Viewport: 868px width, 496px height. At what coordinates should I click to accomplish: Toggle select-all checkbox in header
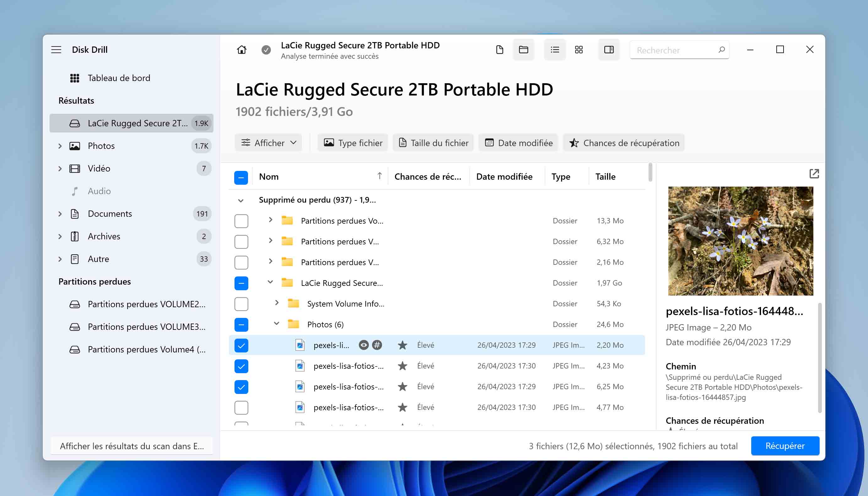pyautogui.click(x=241, y=177)
